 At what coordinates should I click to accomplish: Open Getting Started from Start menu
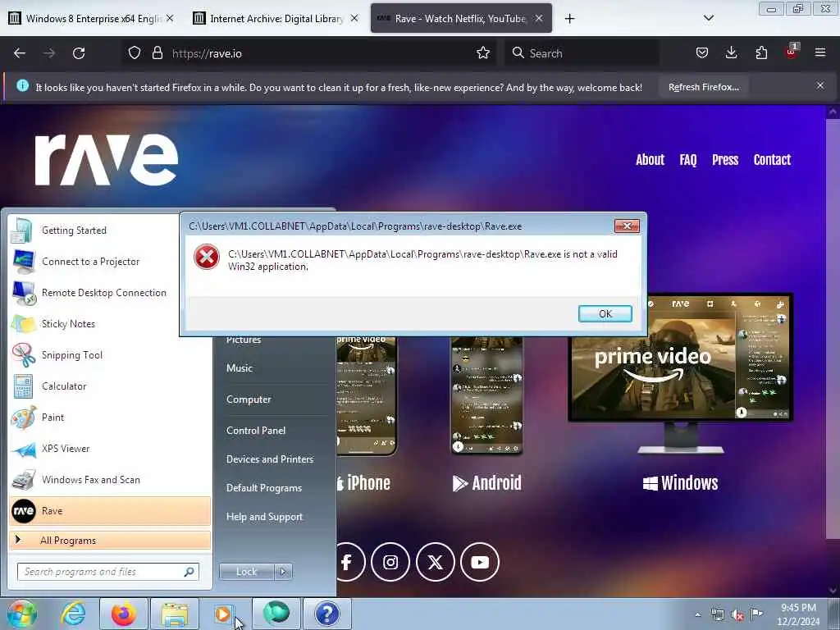click(110, 231)
